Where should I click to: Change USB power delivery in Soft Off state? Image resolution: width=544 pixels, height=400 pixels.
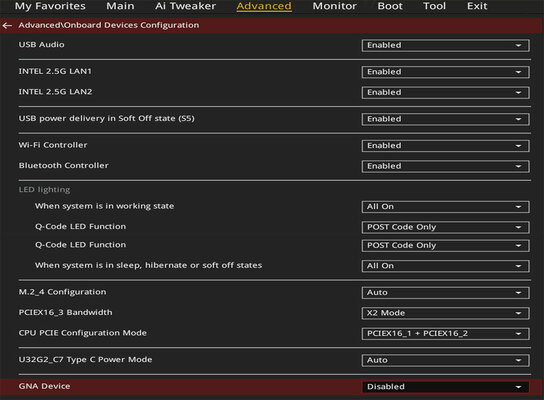(445, 119)
